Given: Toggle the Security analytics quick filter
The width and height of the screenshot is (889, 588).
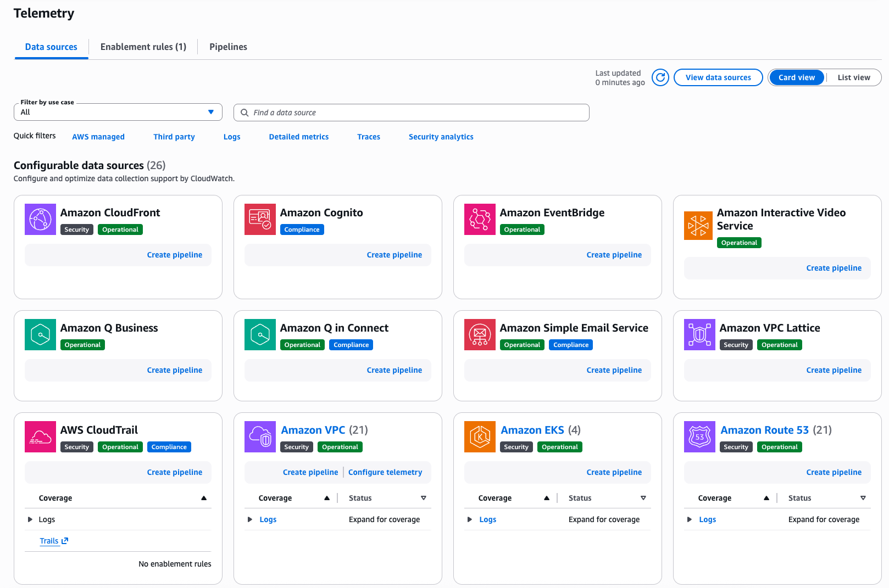Looking at the screenshot, I should click(x=441, y=137).
